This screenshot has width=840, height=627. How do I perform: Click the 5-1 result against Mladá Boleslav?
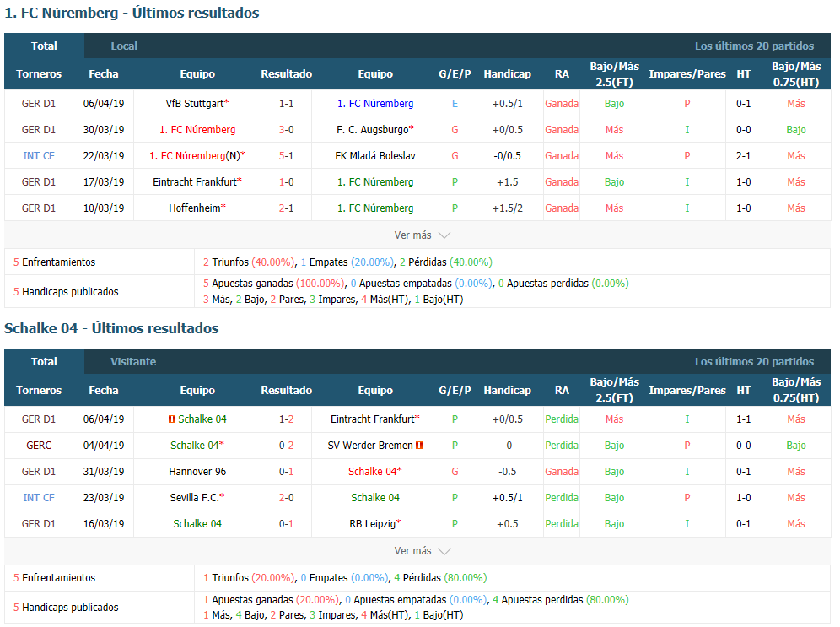click(x=286, y=156)
